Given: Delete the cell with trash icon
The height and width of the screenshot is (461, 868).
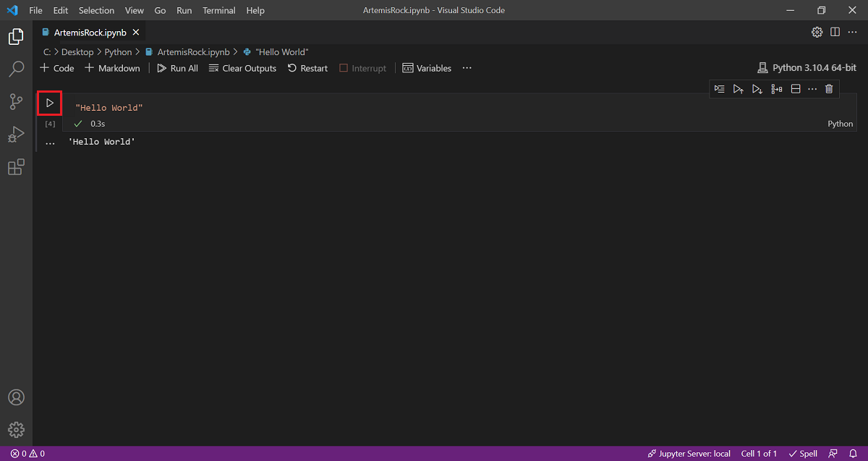Looking at the screenshot, I should pos(829,89).
